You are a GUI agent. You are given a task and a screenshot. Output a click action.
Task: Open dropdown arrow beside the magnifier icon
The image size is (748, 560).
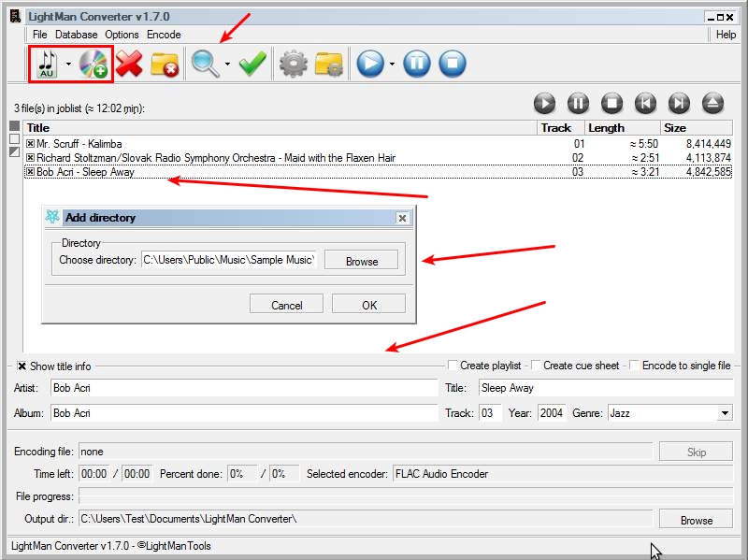227,65
